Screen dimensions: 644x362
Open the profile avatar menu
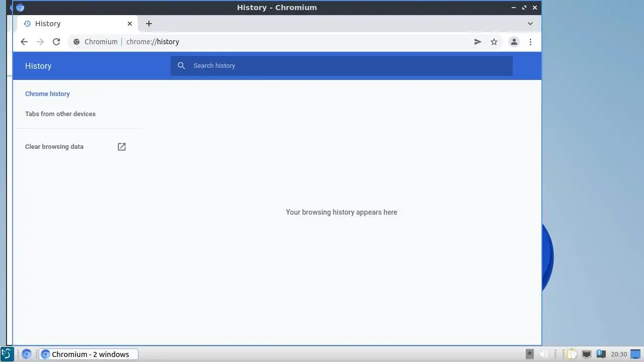pos(514,42)
